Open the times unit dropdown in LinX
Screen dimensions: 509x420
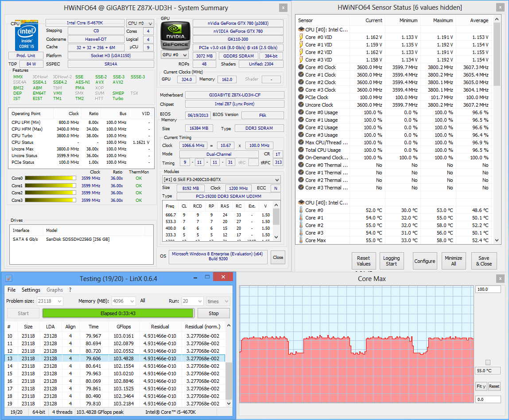coord(218,301)
